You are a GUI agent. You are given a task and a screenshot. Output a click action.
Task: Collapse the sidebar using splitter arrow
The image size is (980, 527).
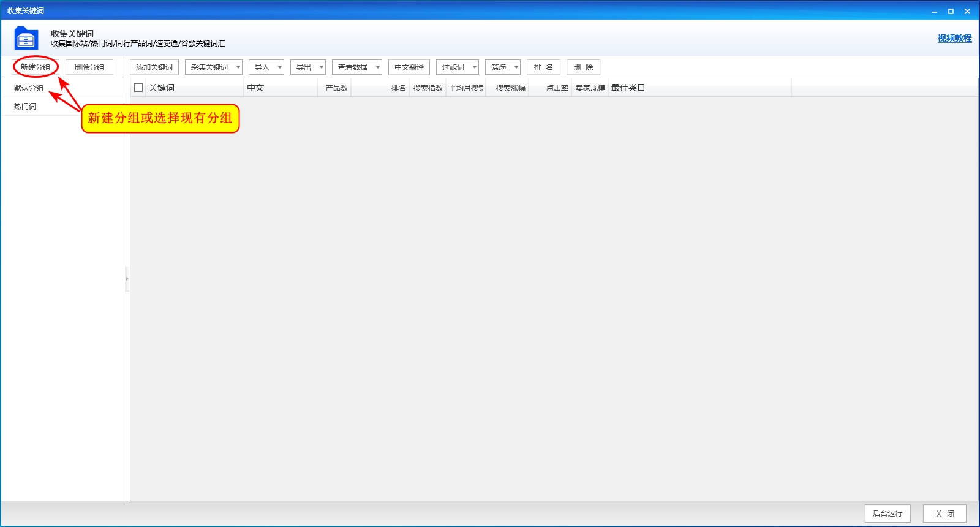pyautogui.click(x=127, y=279)
